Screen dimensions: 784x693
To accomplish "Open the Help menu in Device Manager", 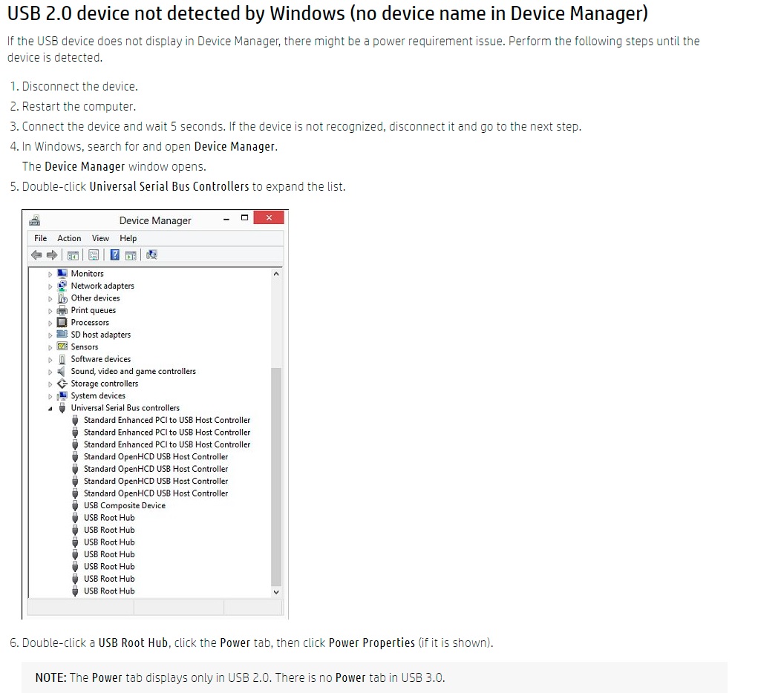I will (x=128, y=238).
